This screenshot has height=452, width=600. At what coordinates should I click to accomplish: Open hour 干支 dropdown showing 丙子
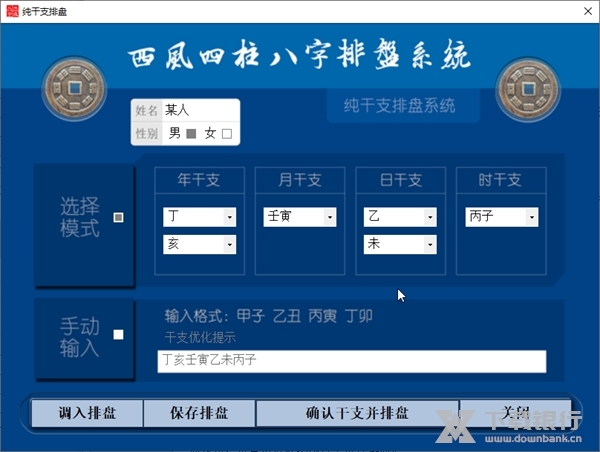tap(502, 217)
